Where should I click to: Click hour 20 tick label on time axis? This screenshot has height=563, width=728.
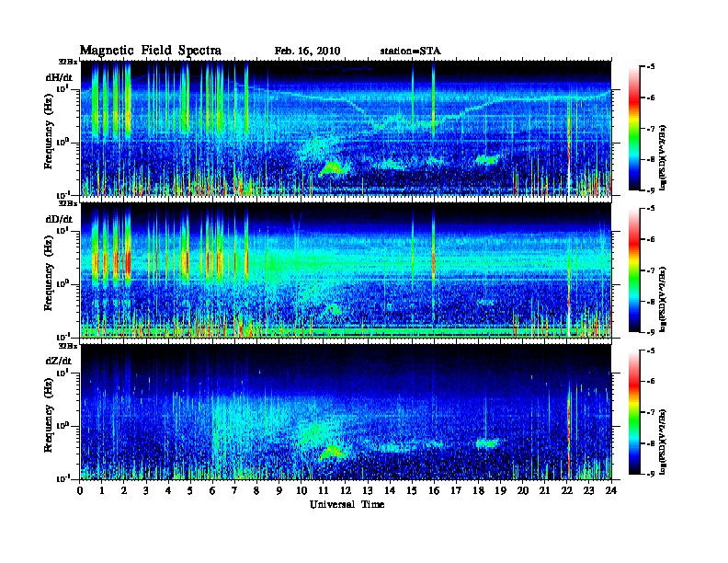[522, 490]
